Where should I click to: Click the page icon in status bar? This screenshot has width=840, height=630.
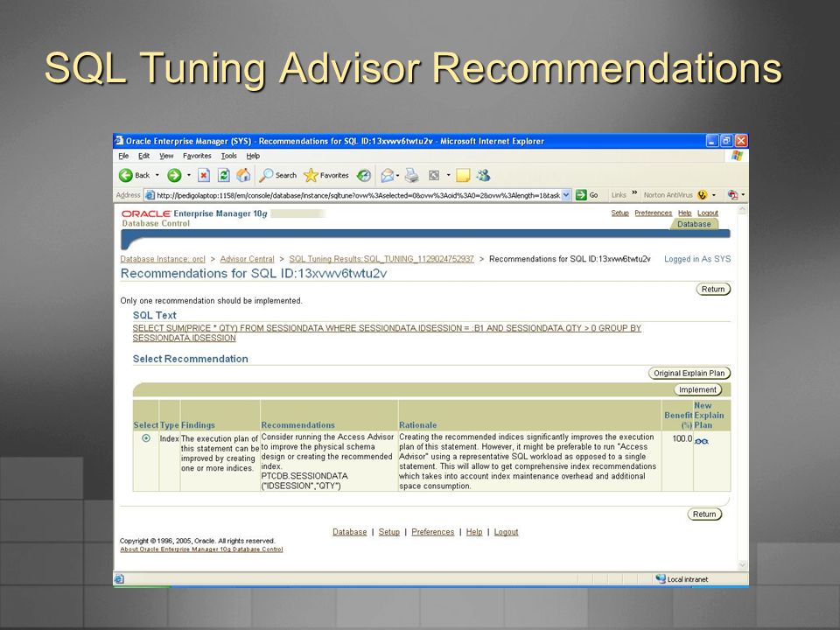119,578
